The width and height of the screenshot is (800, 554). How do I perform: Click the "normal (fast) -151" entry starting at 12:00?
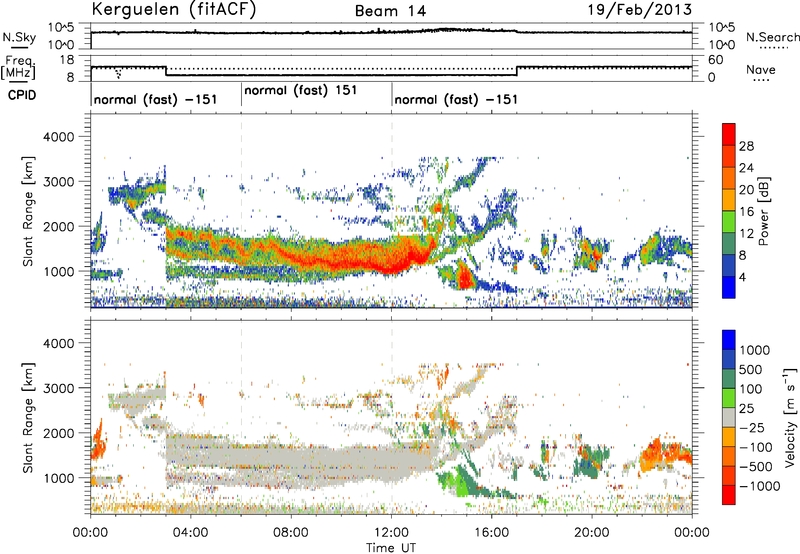click(x=456, y=99)
